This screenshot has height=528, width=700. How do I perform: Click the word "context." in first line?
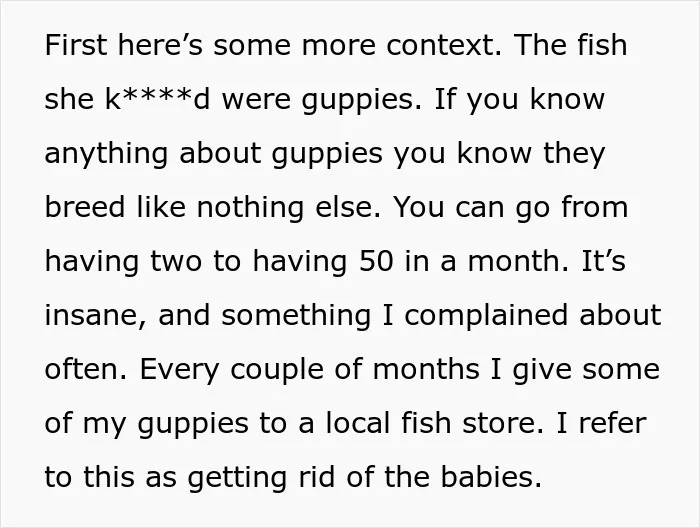pyautogui.click(x=444, y=45)
